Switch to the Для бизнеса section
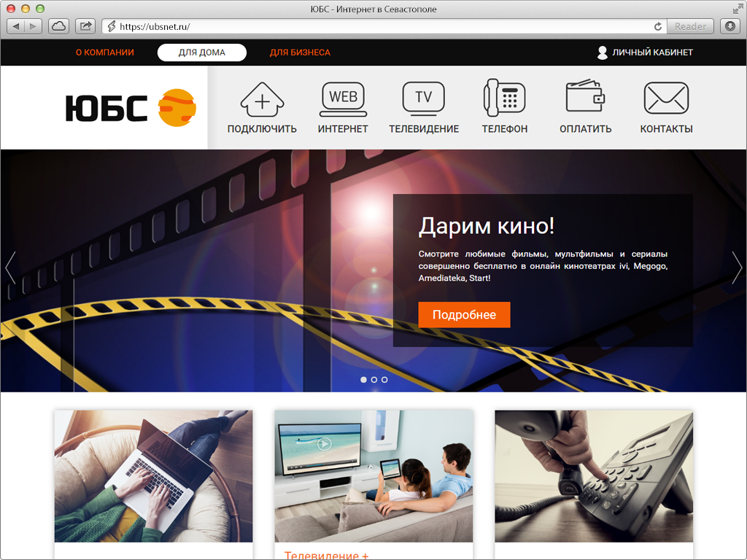The width and height of the screenshot is (747, 560). (301, 52)
